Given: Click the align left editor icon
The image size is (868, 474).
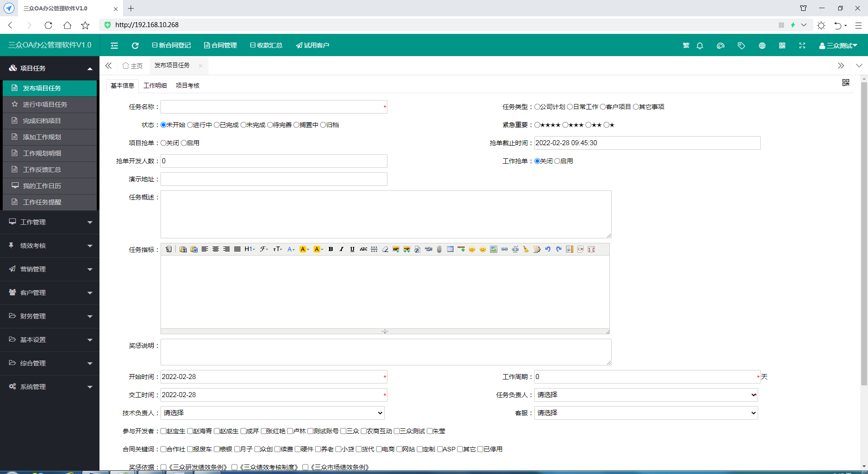Looking at the screenshot, I should tap(205, 249).
